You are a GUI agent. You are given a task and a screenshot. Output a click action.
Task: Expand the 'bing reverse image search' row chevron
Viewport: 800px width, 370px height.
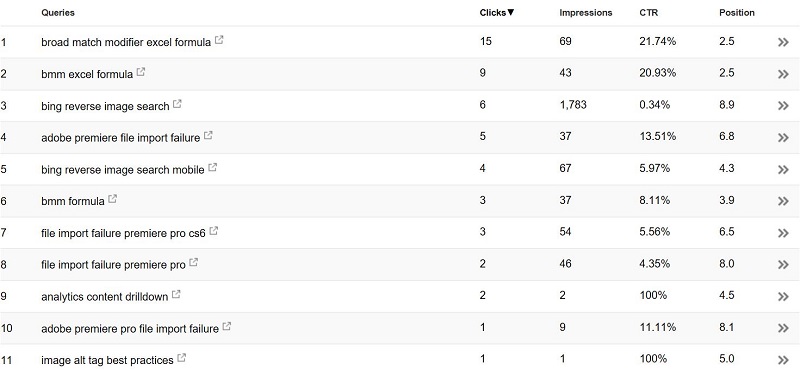pos(783,106)
